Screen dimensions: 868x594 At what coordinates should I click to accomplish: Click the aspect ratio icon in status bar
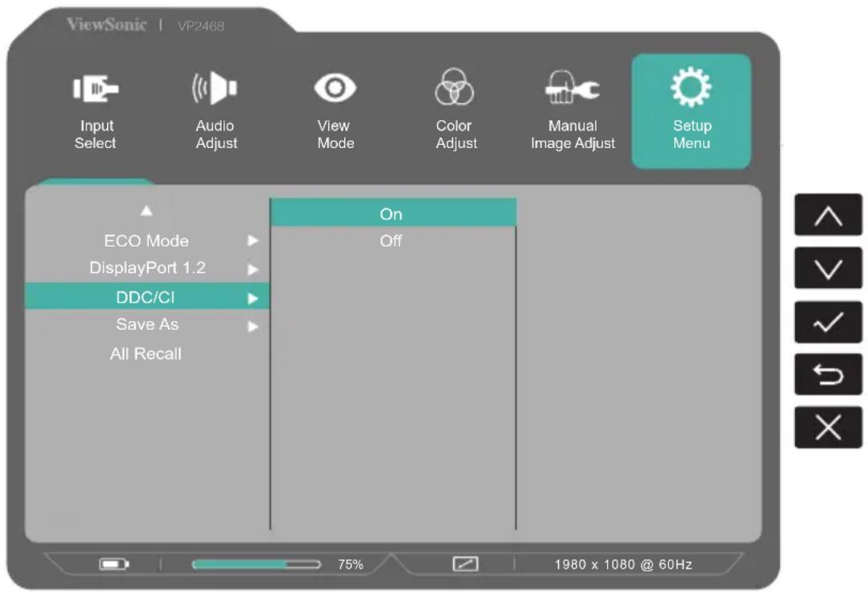(x=465, y=564)
